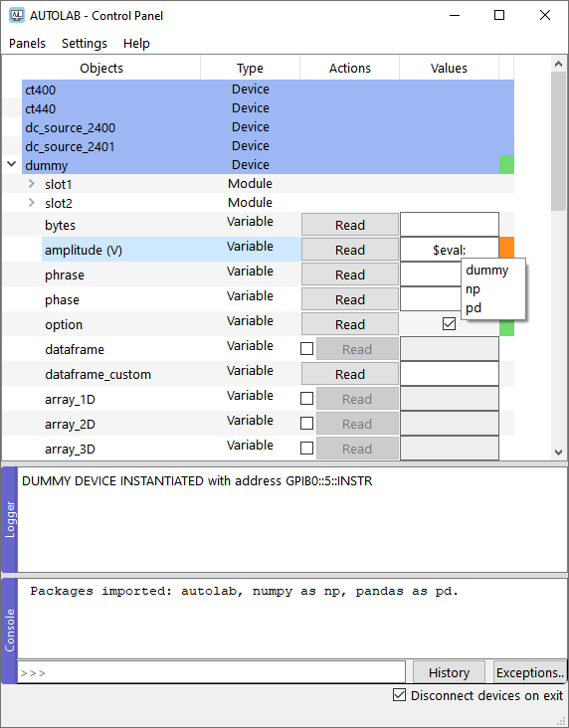
Task: Read the phrase variable
Action: (x=350, y=274)
